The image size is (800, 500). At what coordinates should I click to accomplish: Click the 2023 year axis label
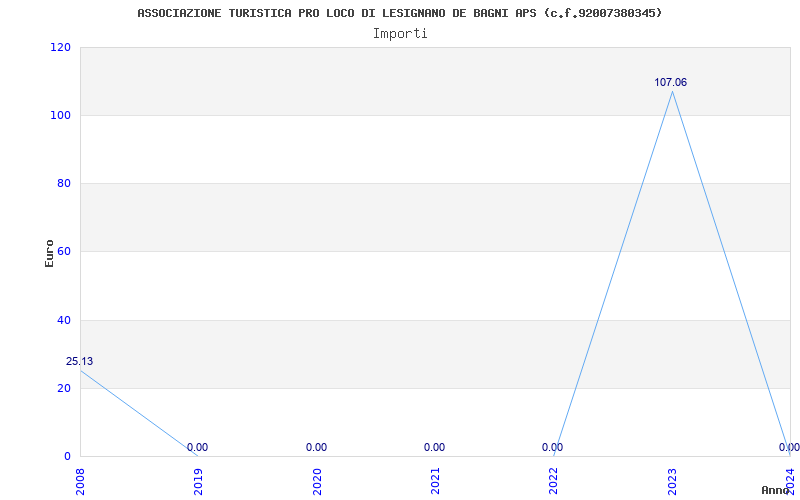pos(671,481)
